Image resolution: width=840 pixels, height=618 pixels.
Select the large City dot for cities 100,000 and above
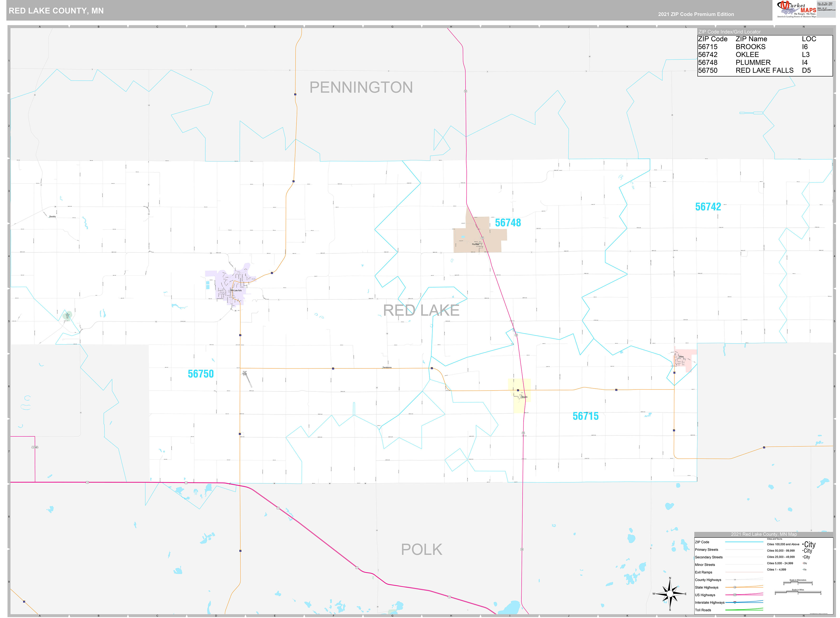pos(803,544)
